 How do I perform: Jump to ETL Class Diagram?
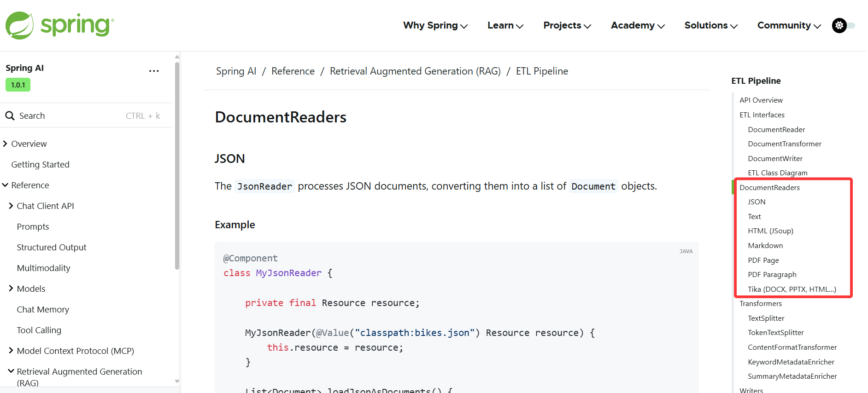(x=778, y=173)
